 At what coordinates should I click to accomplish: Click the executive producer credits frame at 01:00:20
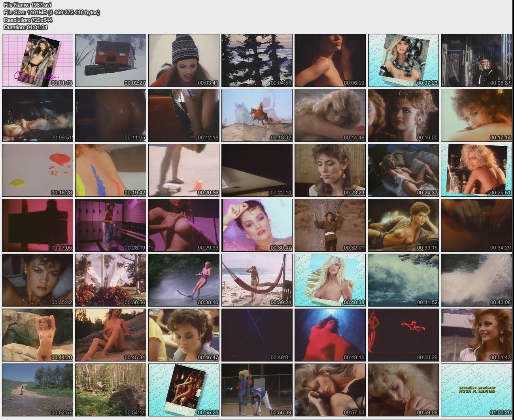[476, 390]
